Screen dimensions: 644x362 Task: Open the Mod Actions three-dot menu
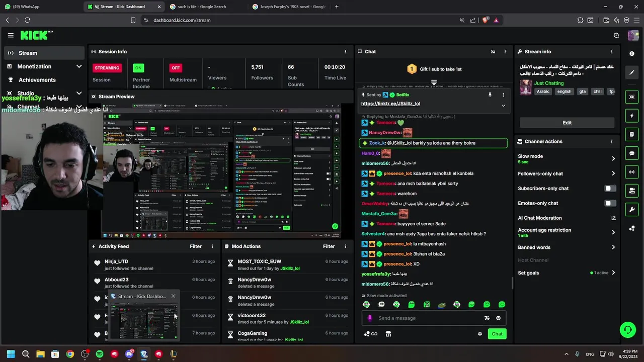pos(345,246)
